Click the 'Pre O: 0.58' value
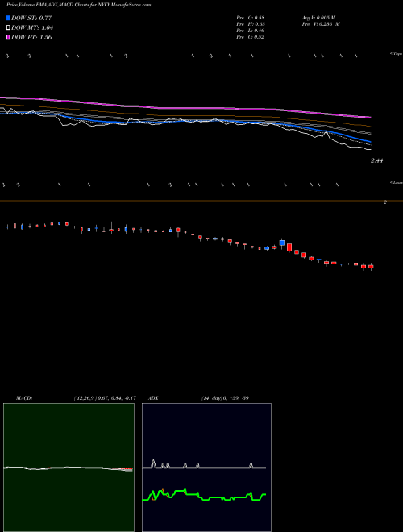 [251, 18]
